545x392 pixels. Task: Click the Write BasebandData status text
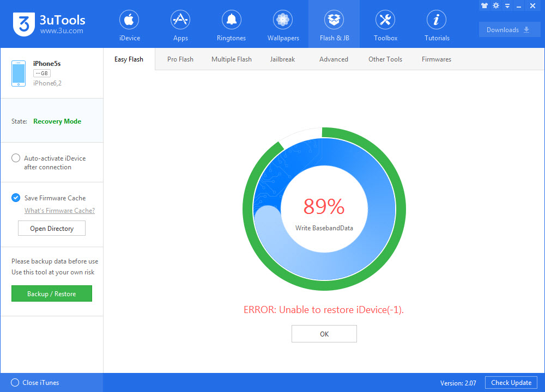324,228
